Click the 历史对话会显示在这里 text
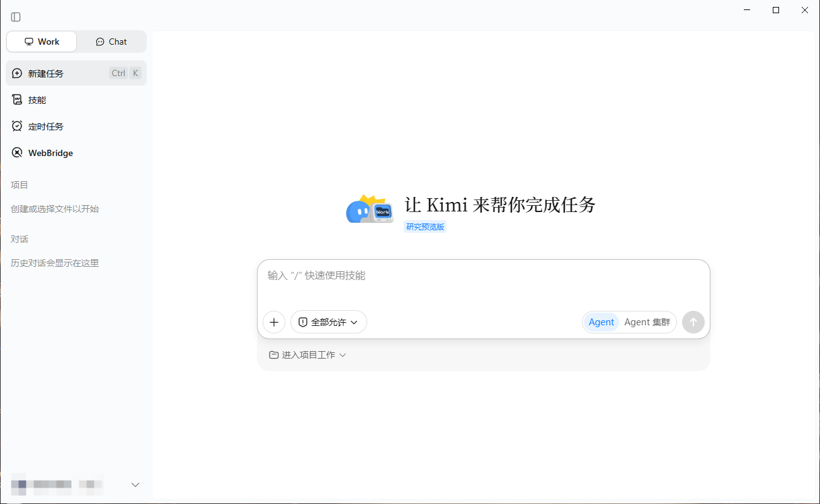Image resolution: width=820 pixels, height=504 pixels. point(55,263)
